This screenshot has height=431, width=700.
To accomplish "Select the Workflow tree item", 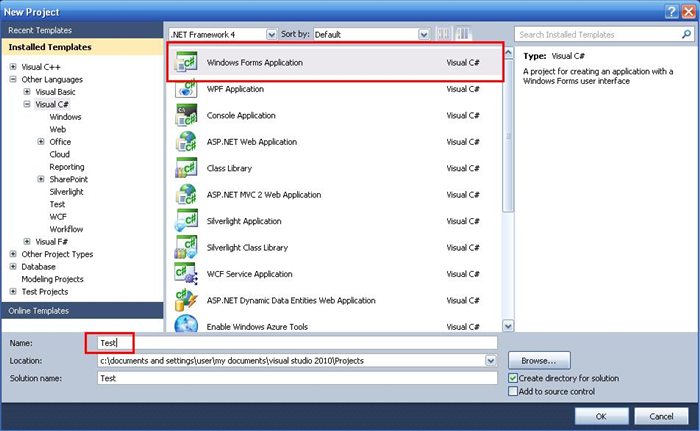I will [66, 229].
